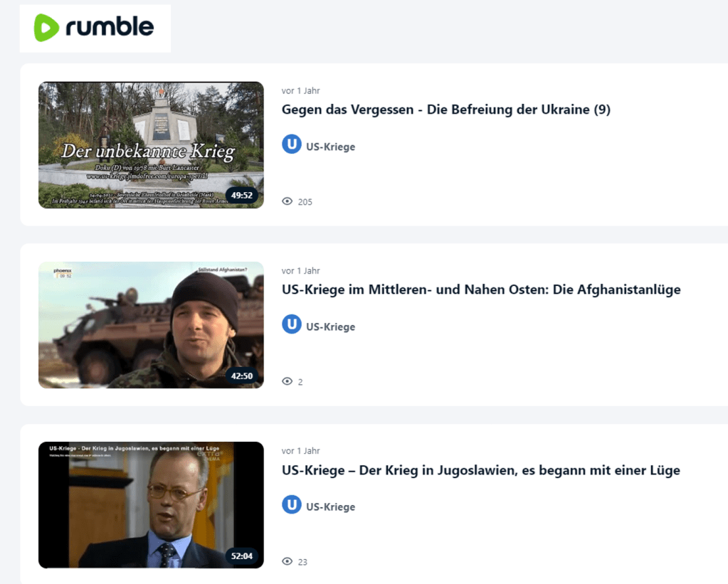Click US-Kriege avatar icon on Jugoslawien video
The image size is (728, 584).
coord(291,505)
